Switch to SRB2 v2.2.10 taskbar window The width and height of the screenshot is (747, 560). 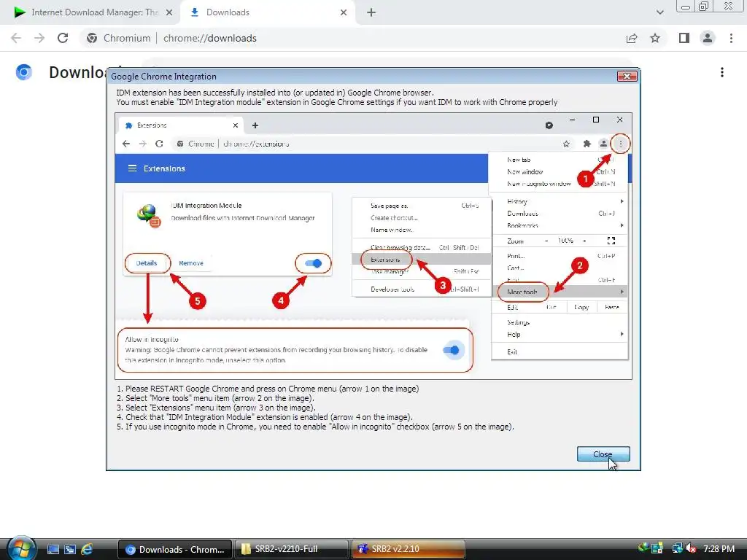409,549
